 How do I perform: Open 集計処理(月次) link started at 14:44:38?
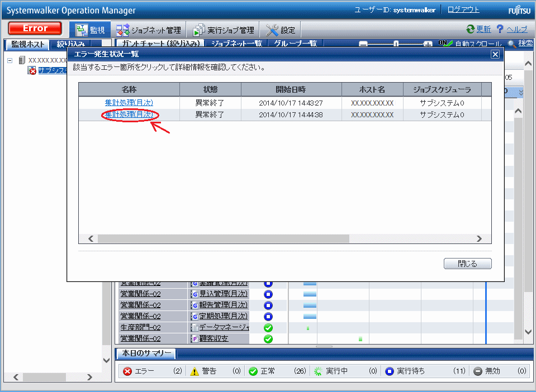pyautogui.click(x=129, y=114)
